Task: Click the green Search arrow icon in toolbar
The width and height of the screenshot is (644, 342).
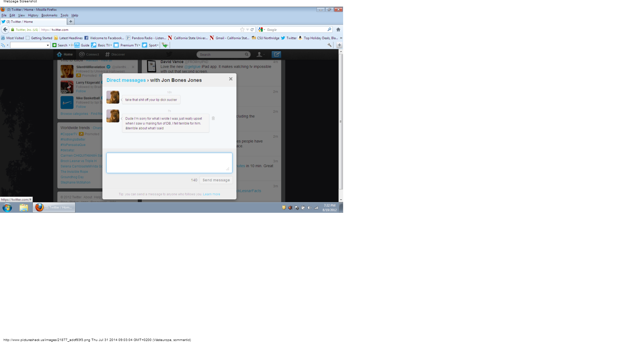Action: 54,45
